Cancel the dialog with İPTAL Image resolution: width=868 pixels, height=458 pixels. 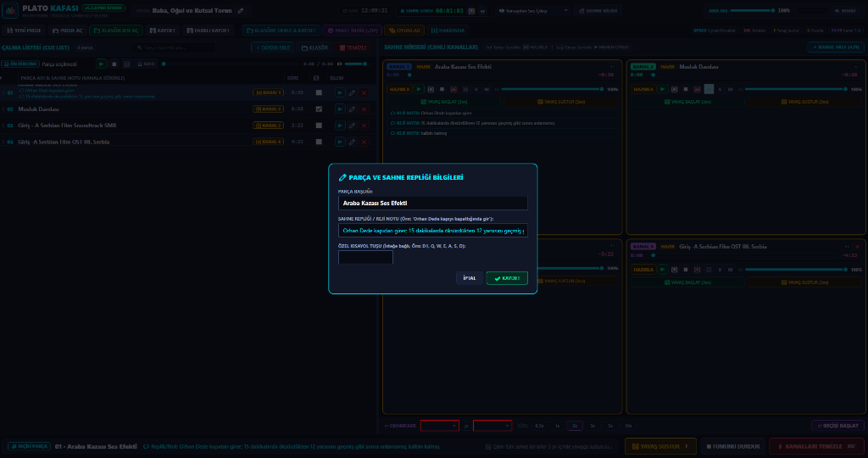coord(469,278)
